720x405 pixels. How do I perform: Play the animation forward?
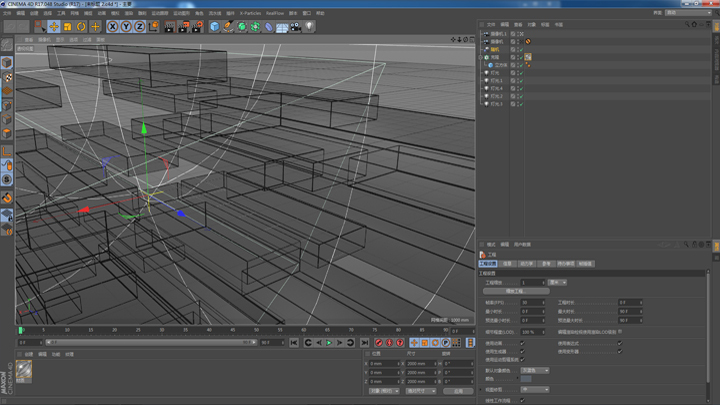point(329,343)
